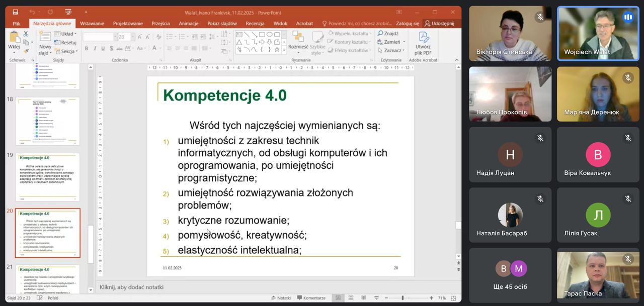644x306 pixels.
Task: Open Rozmieść arrange tool
Action: [x=298, y=42]
